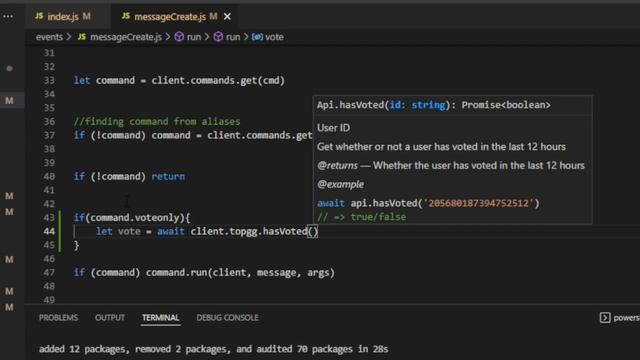Screen dimensions: 640x360
Task: Click the JS icon on index.js tab
Action: tap(39, 16)
